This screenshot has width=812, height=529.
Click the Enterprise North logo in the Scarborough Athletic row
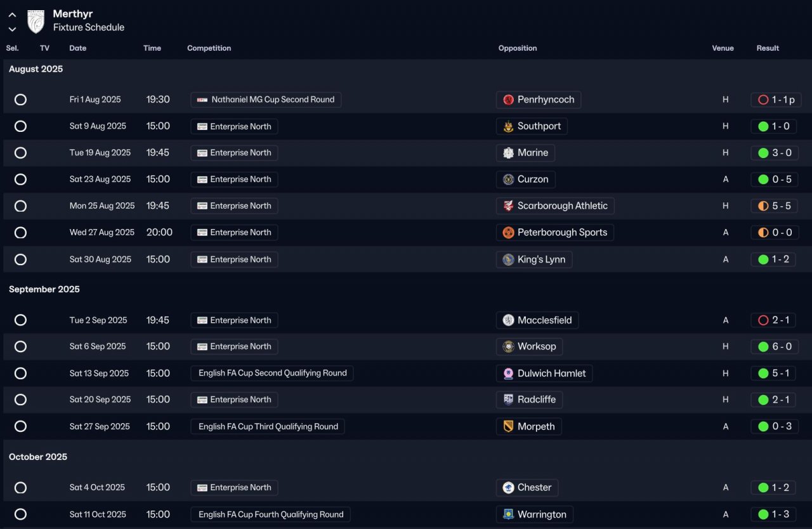tap(202, 206)
